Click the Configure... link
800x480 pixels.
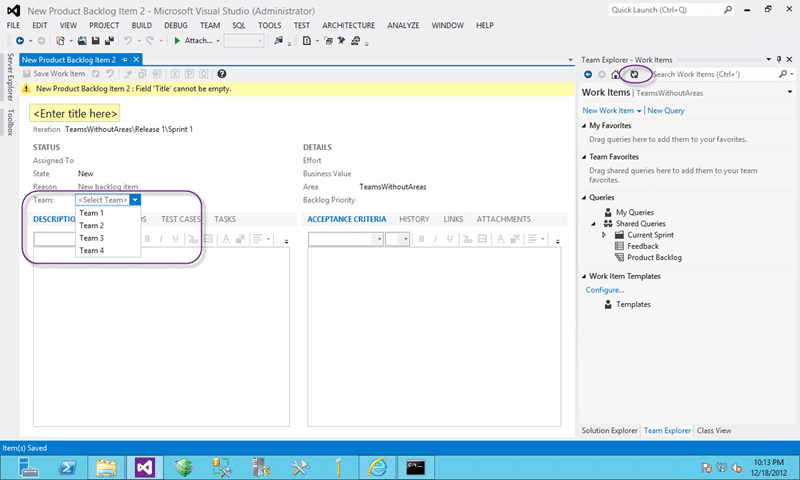coord(605,290)
